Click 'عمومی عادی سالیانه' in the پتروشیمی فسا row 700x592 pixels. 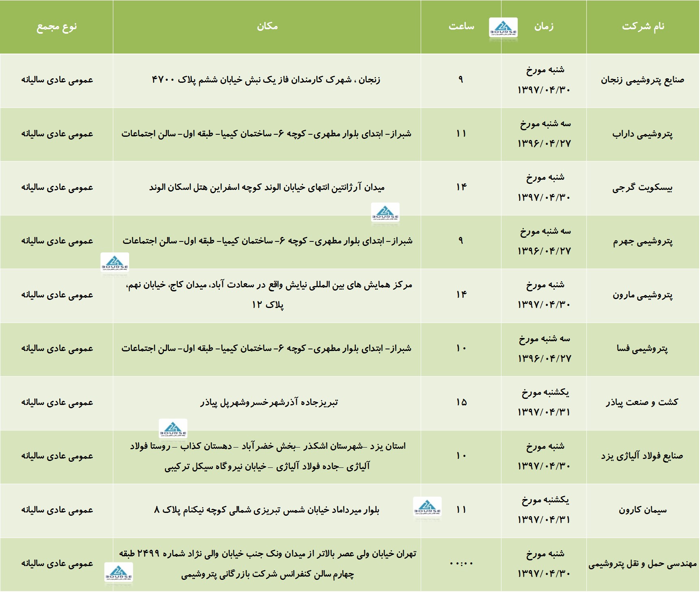pos(57,349)
